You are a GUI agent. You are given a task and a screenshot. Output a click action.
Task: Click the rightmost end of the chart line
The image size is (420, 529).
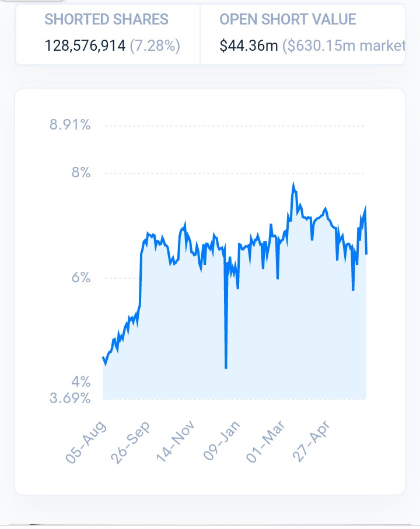(366, 254)
